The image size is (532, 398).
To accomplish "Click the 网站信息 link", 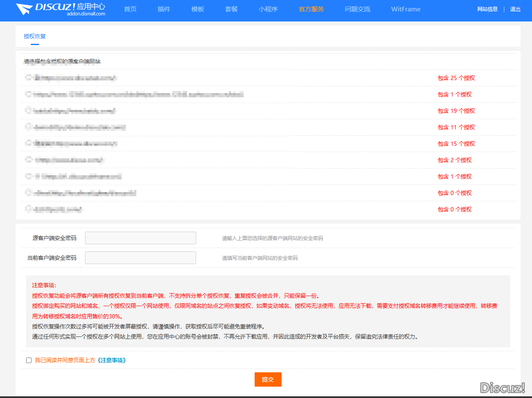I will point(487,9).
